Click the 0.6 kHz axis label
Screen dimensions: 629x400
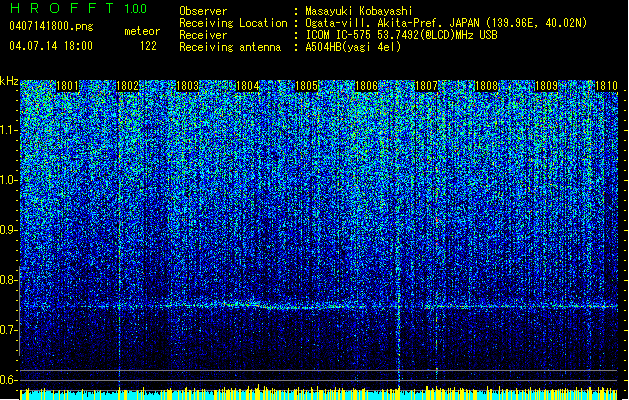pyautogui.click(x=8, y=380)
